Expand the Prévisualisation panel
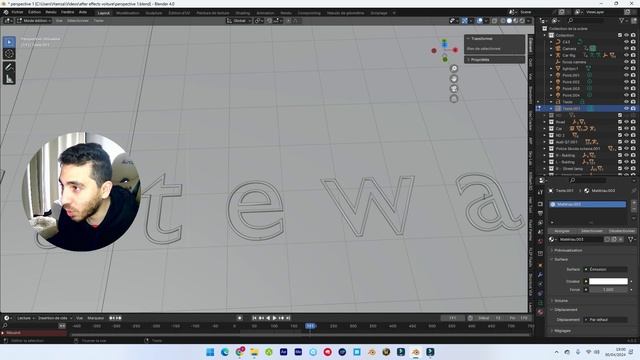640x360 pixels. click(x=568, y=250)
